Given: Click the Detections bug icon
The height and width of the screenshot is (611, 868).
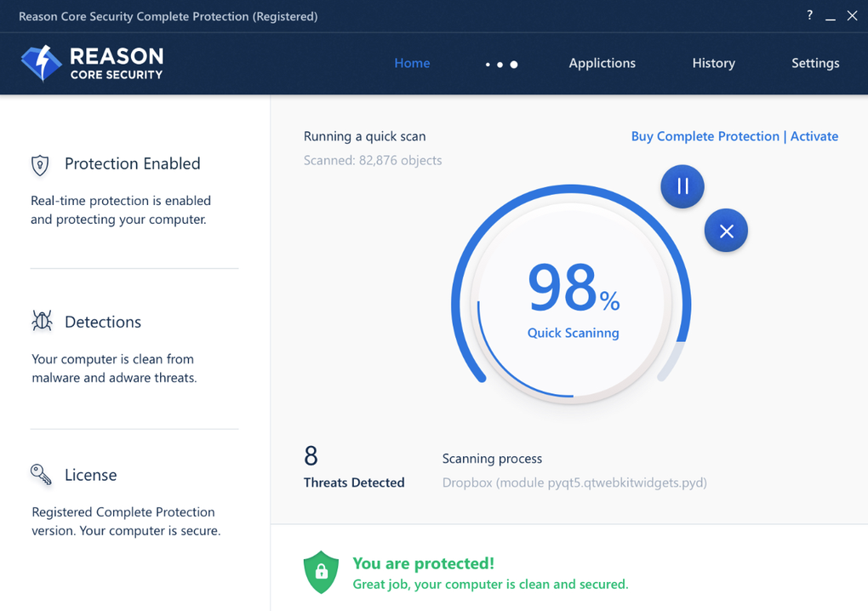Looking at the screenshot, I should [42, 321].
